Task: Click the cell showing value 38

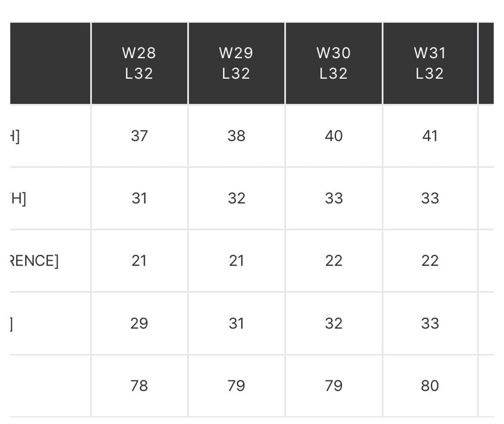Action: (x=236, y=136)
